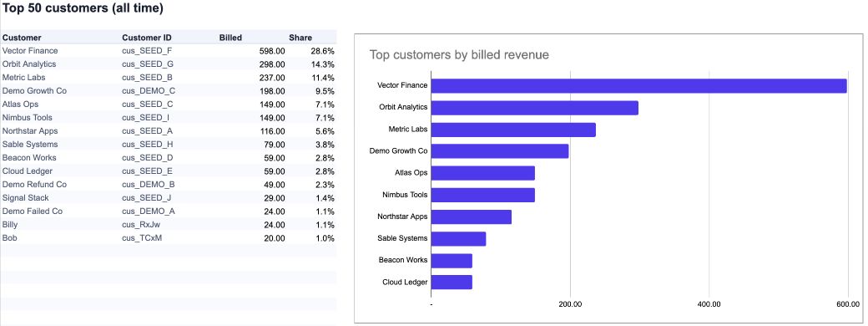The image size is (868, 326).
Task: Select the 11.4% share cell
Action: (322, 78)
